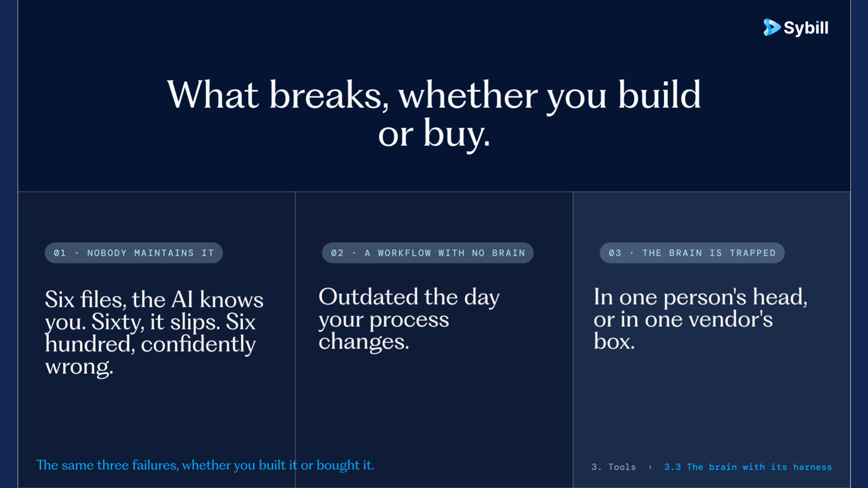
Task: Click the word 'wrong.' in first card
Action: pos(79,367)
